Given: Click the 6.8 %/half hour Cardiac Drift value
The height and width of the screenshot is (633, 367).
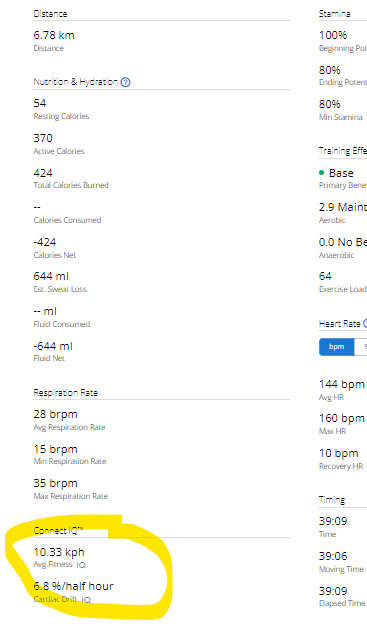Looking at the screenshot, I should pyautogui.click(x=73, y=586).
